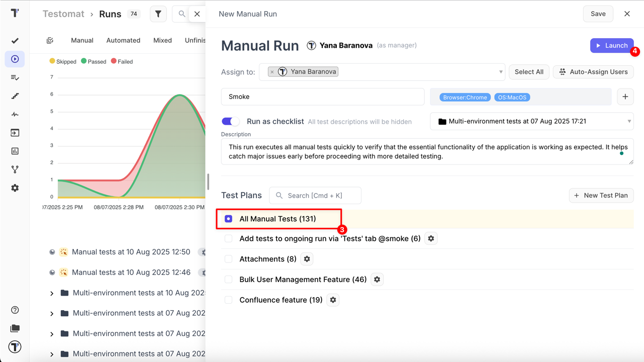644x362 pixels.
Task: Switch to the Mixed runs tab
Action: click(162, 40)
